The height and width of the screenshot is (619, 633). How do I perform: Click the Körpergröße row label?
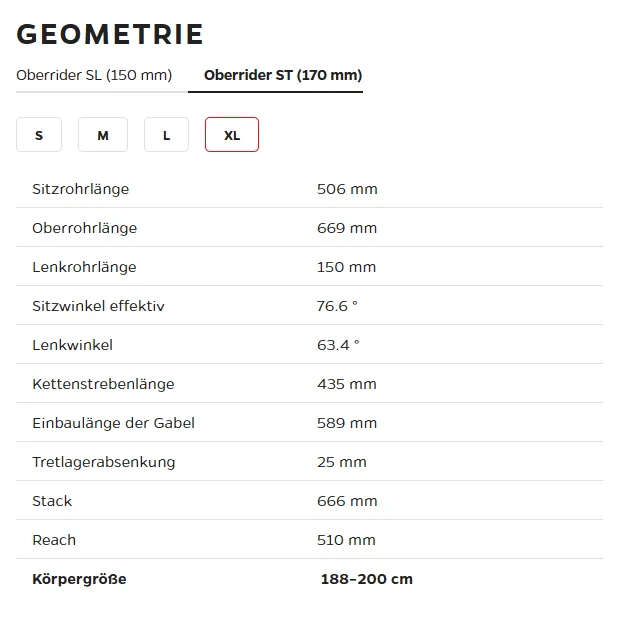tap(80, 579)
